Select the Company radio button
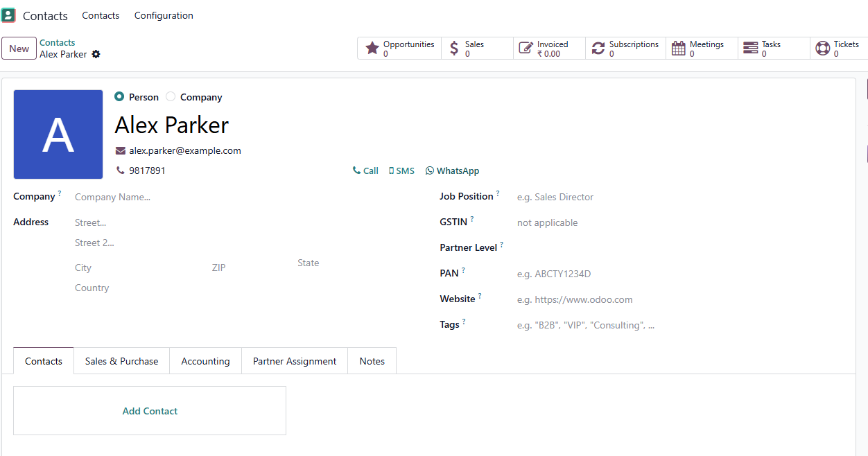The image size is (868, 456). [x=171, y=97]
